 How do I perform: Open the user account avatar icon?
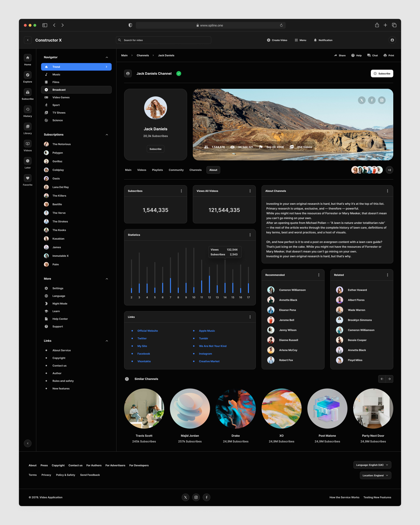[x=392, y=40]
